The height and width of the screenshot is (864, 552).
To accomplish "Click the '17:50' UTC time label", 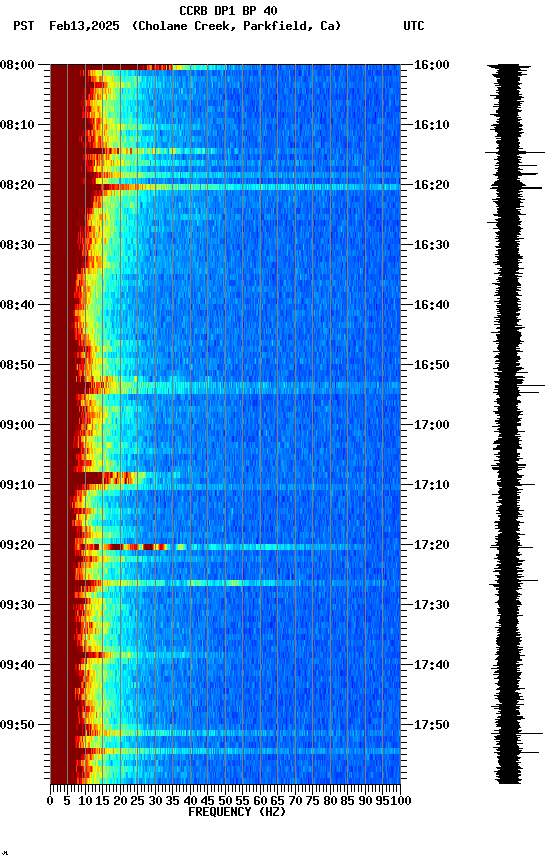I will (x=431, y=725).
